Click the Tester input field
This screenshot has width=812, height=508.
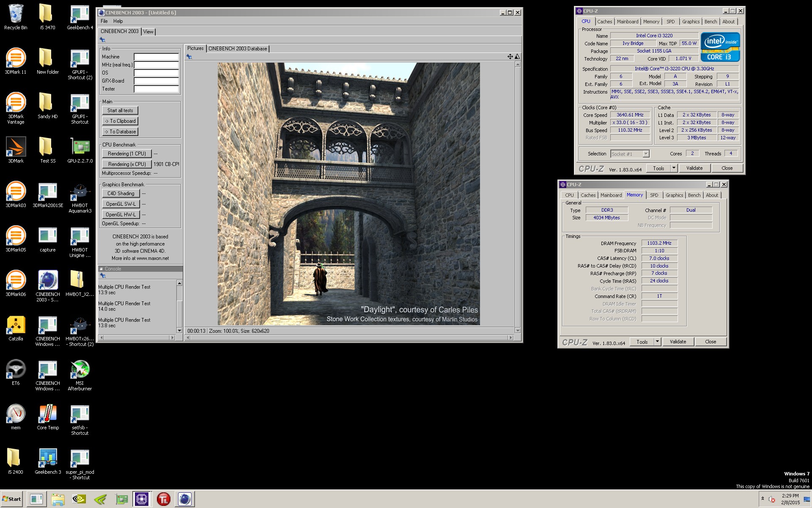[x=156, y=89]
